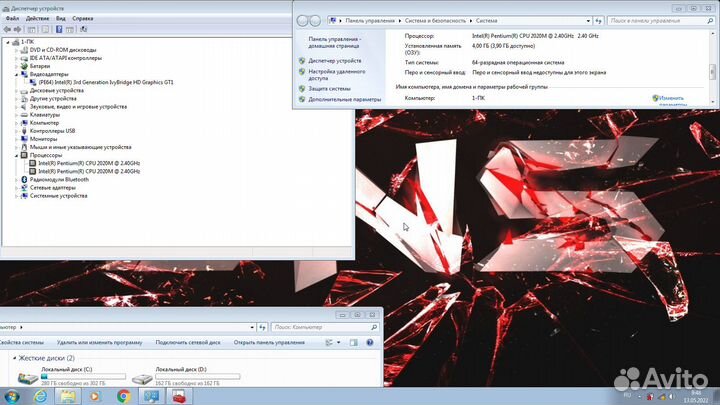Open the Действие menu

tap(36, 18)
